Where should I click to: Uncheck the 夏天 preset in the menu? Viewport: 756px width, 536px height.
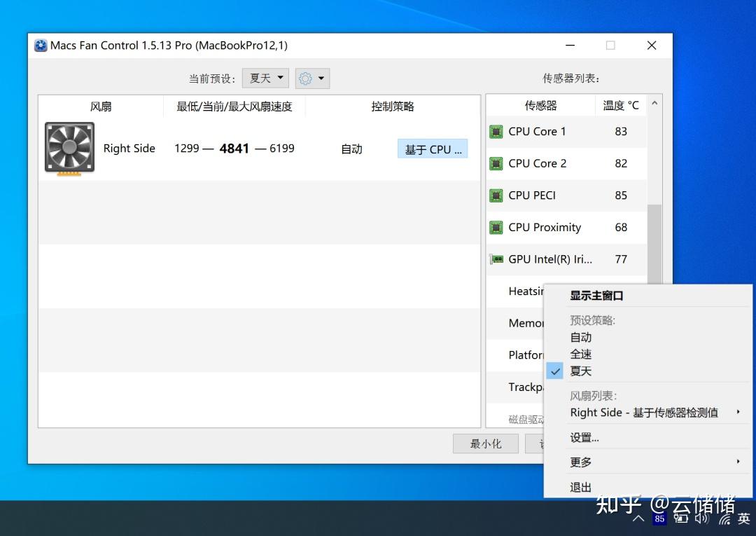(x=580, y=371)
